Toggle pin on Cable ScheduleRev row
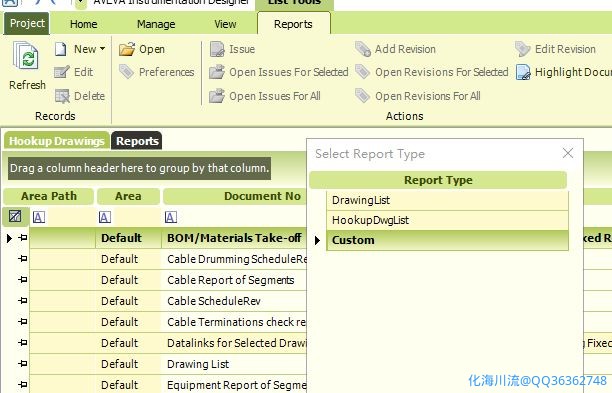 click(x=23, y=301)
